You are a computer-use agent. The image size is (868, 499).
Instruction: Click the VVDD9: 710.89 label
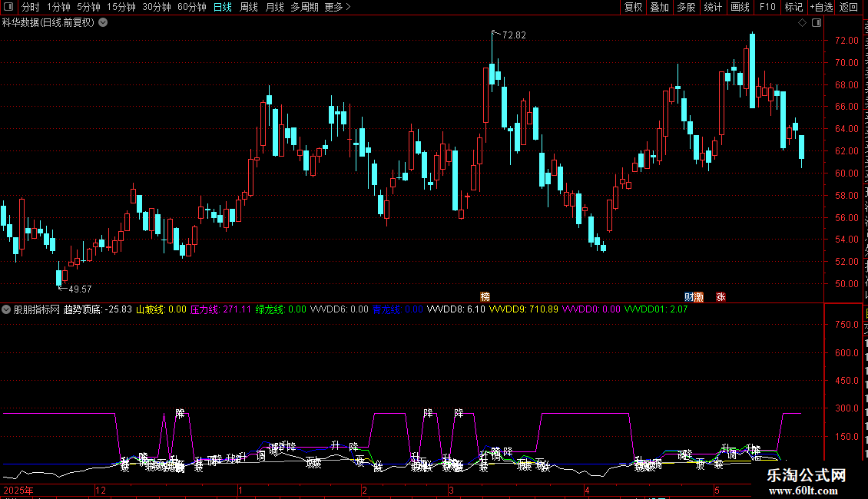click(x=524, y=309)
